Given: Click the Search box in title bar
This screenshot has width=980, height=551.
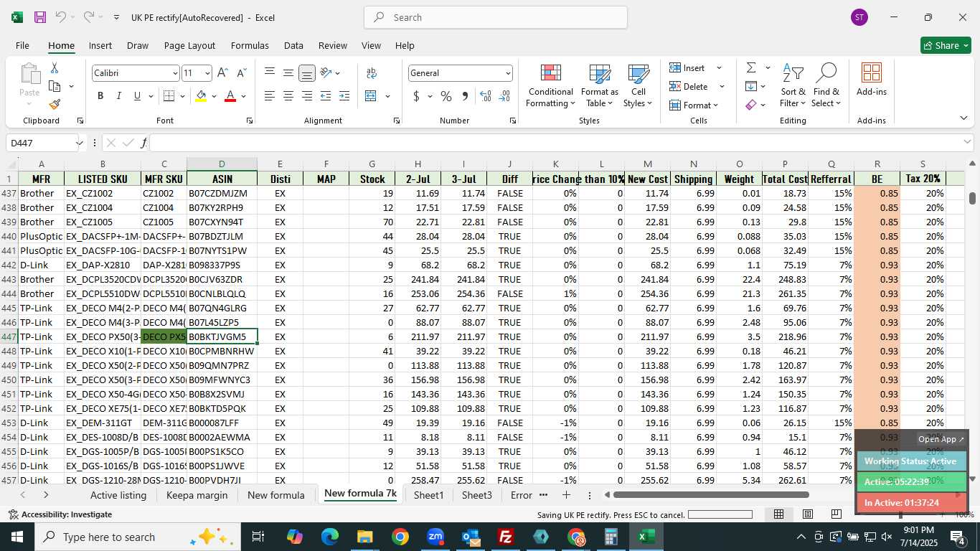Looking at the screenshot, I should [495, 17].
